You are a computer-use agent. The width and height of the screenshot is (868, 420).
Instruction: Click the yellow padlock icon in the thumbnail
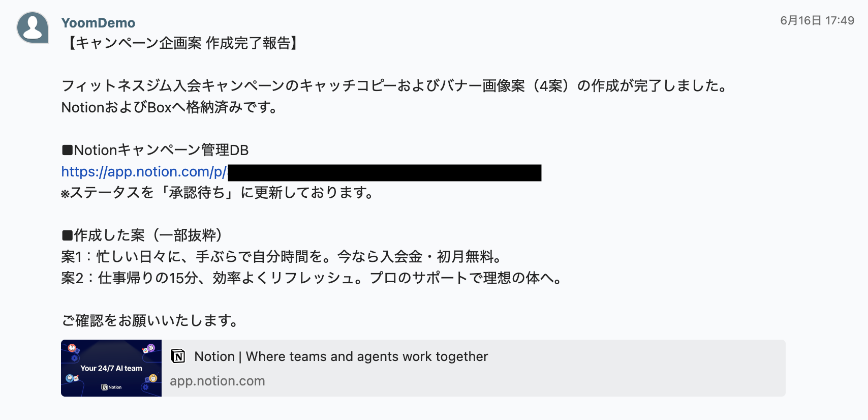pos(153,378)
